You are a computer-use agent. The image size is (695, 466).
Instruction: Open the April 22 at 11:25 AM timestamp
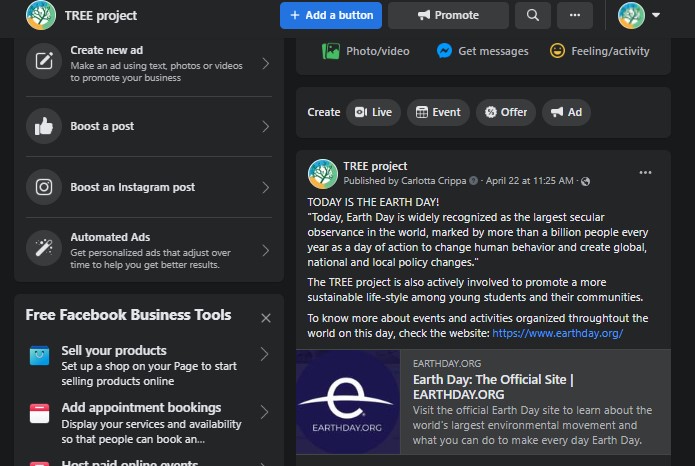tap(529, 181)
